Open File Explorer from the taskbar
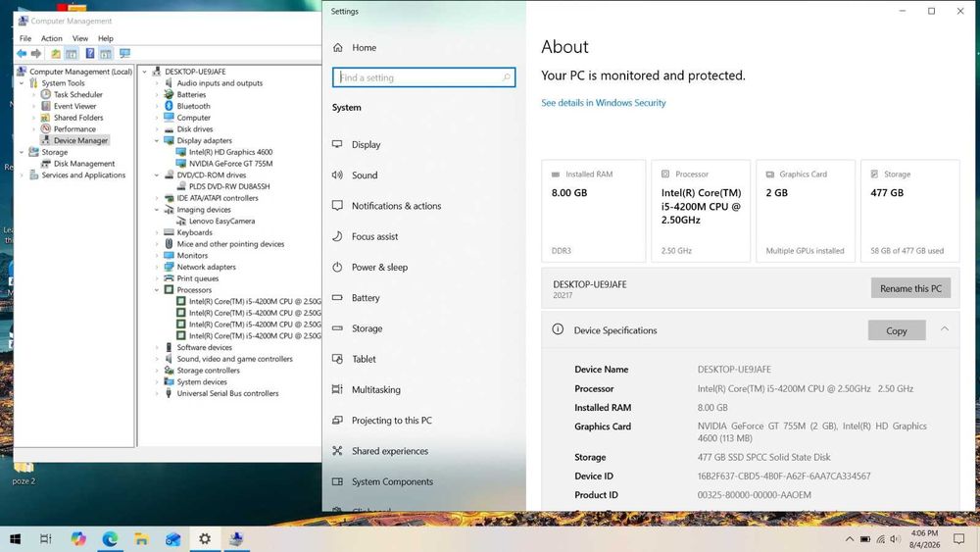The width and height of the screenshot is (980, 552). tap(142, 539)
